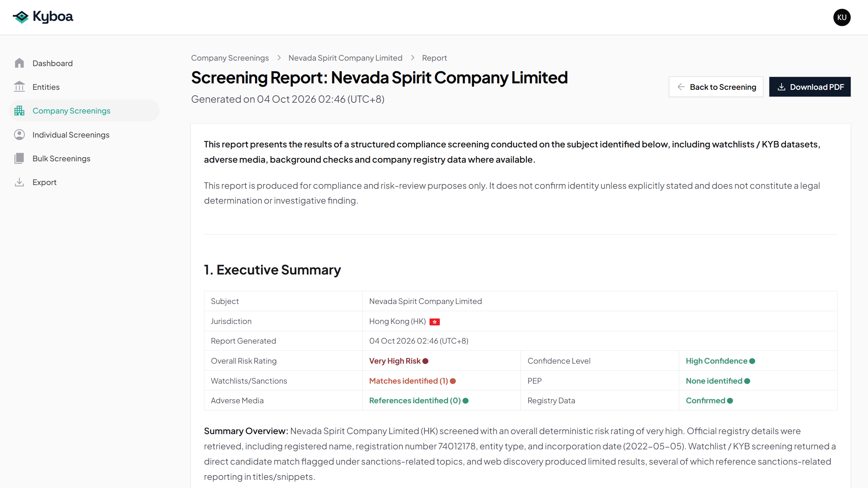
Task: Click the Registry Data label cell
Action: (x=599, y=401)
